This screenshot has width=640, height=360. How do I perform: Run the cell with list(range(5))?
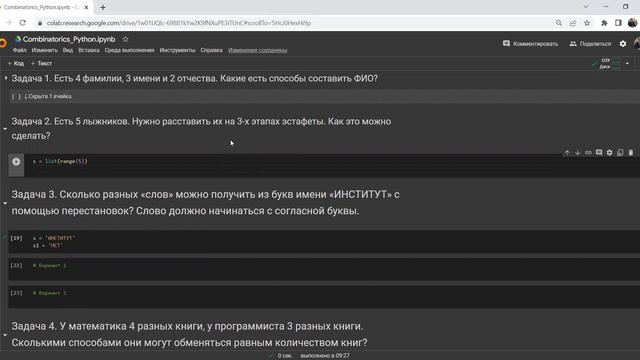click(16, 162)
